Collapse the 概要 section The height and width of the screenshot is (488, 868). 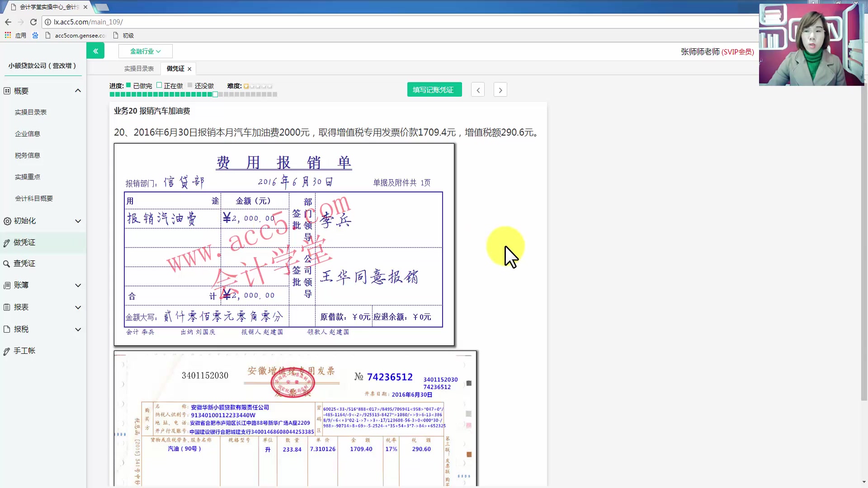(x=78, y=90)
